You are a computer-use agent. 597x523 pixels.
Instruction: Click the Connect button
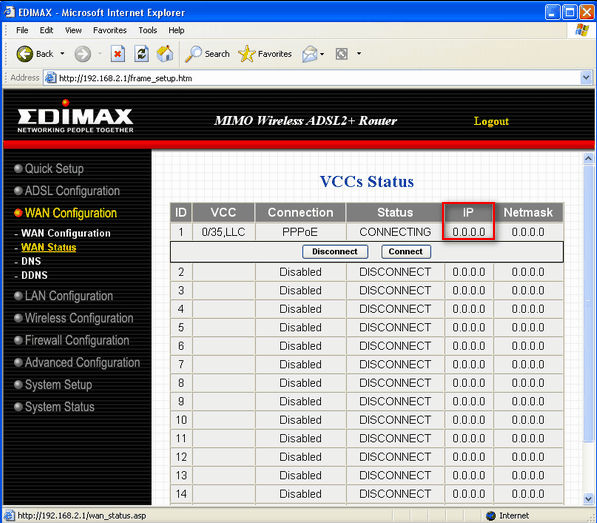[405, 252]
